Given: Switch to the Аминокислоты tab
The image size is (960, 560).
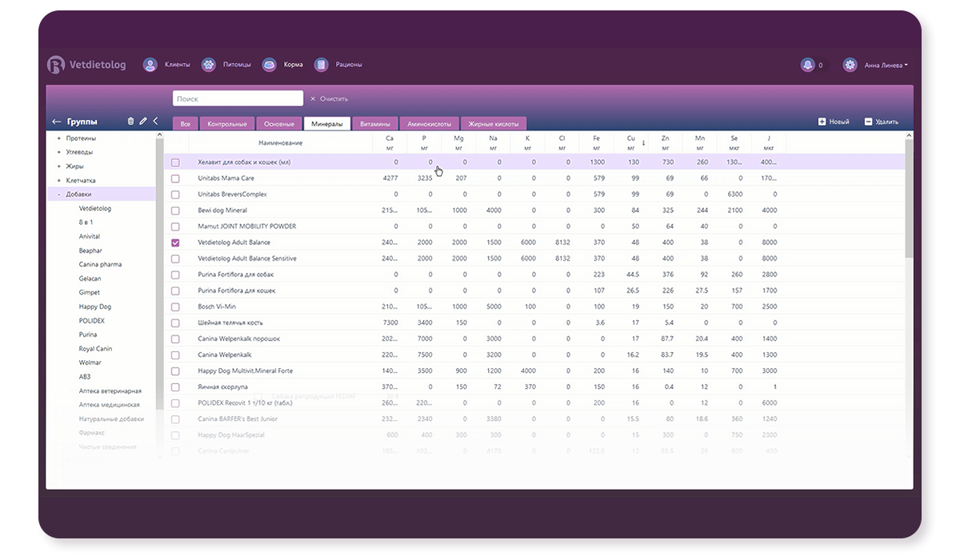Looking at the screenshot, I should 430,124.
